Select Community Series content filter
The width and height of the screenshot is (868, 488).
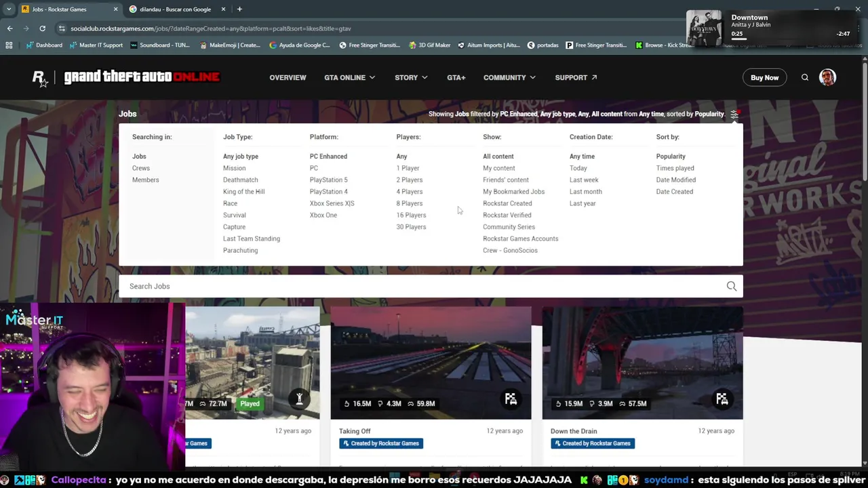tap(509, 227)
